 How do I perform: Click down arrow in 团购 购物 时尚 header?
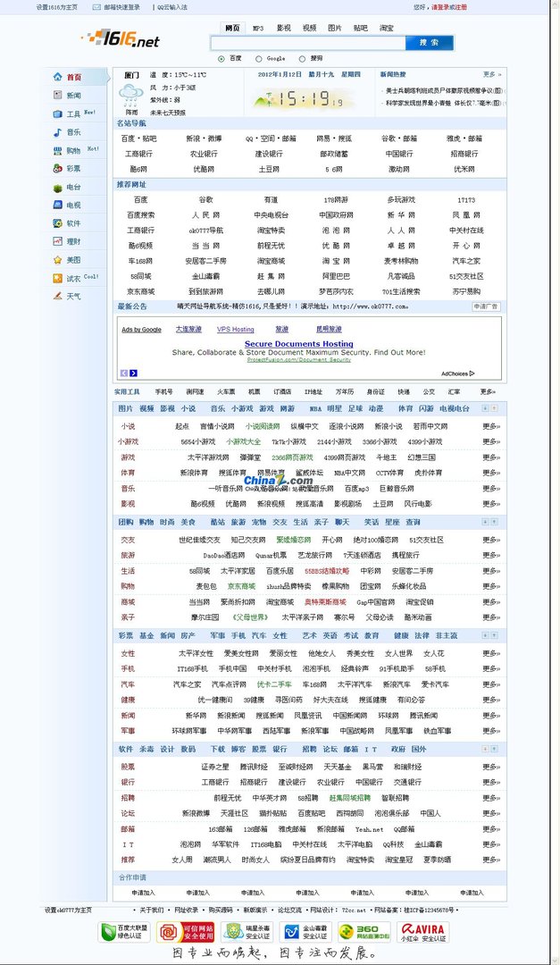pos(485,522)
